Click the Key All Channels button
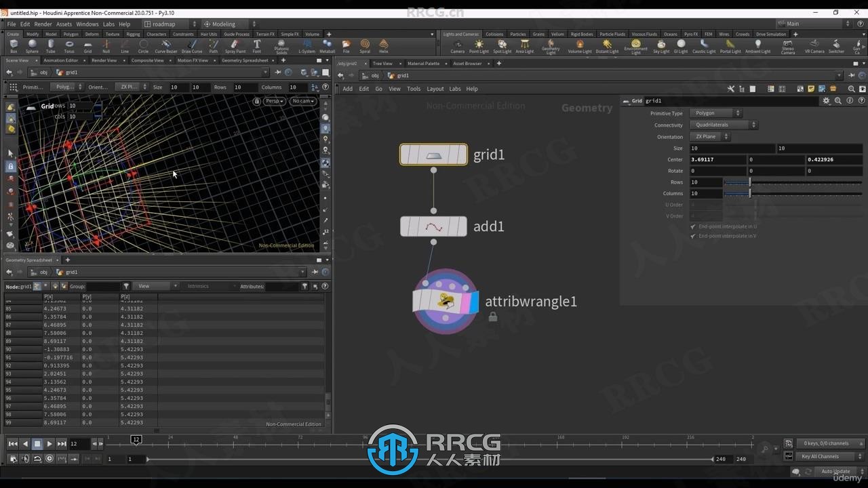 829,456
